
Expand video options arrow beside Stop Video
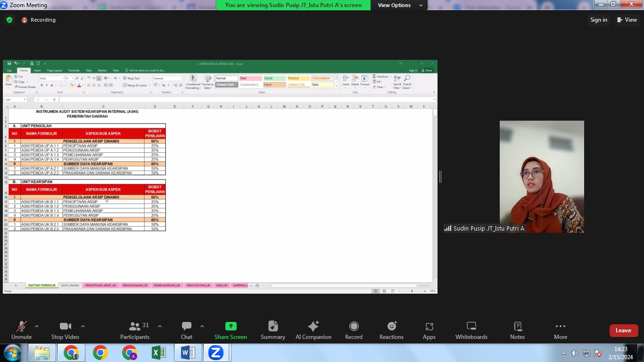click(83, 326)
